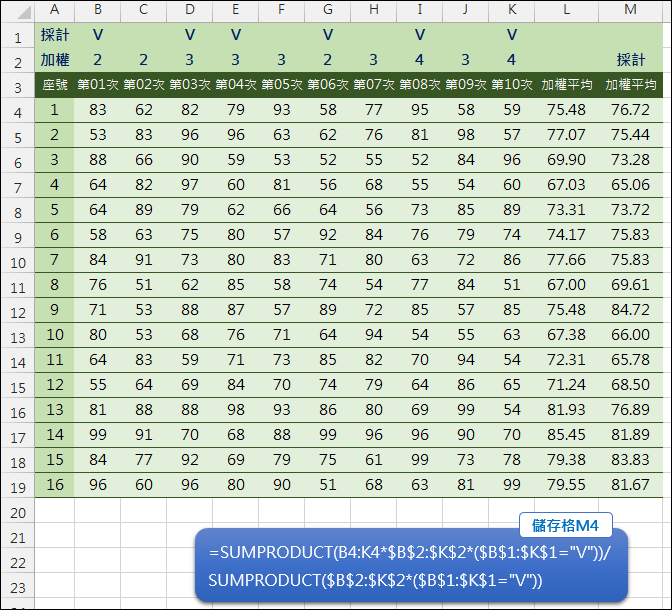Click the 採計 label in cell A1
This screenshot has height=610, width=672.
pyautogui.click(x=54, y=35)
